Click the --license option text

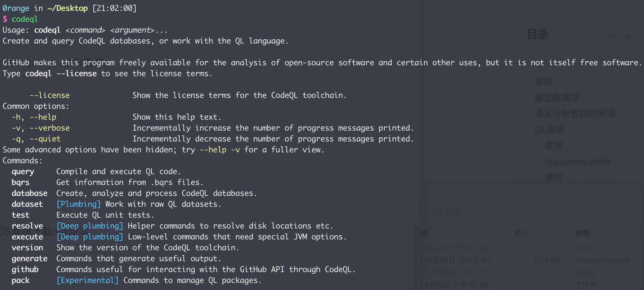click(50, 95)
